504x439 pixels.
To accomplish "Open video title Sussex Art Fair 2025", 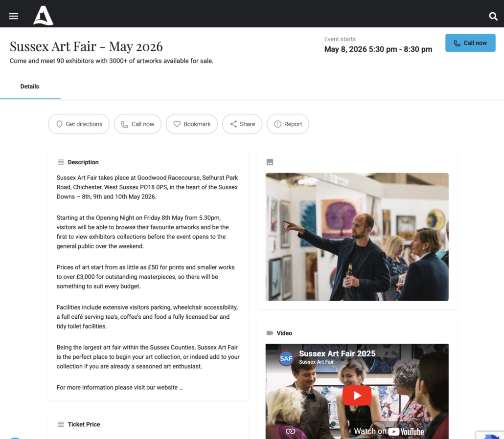I will [x=337, y=353].
